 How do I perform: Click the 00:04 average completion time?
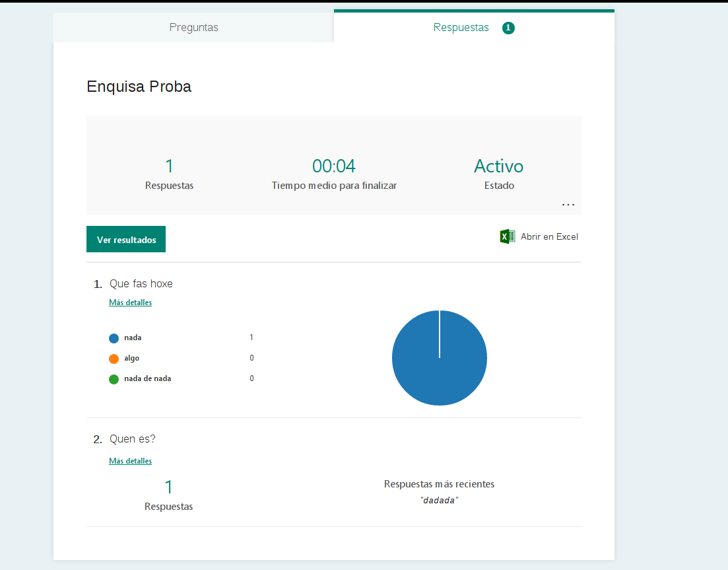(x=334, y=166)
